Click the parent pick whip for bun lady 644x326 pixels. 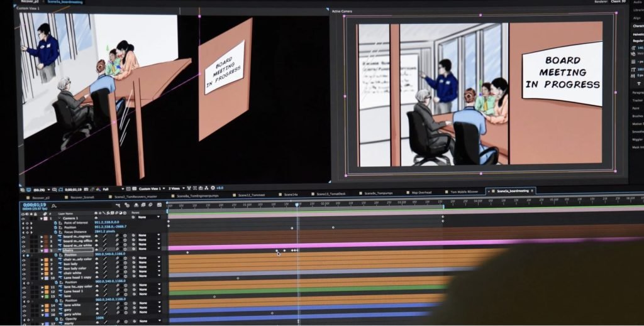point(133,263)
